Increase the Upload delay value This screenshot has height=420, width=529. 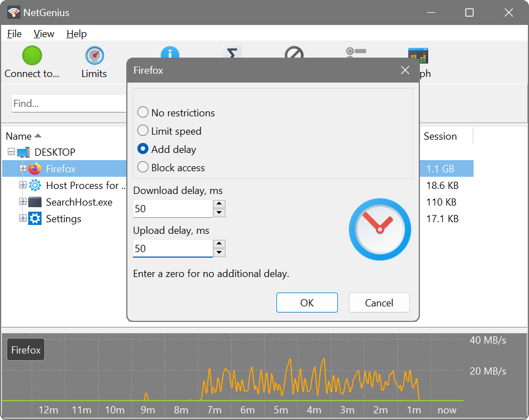219,244
